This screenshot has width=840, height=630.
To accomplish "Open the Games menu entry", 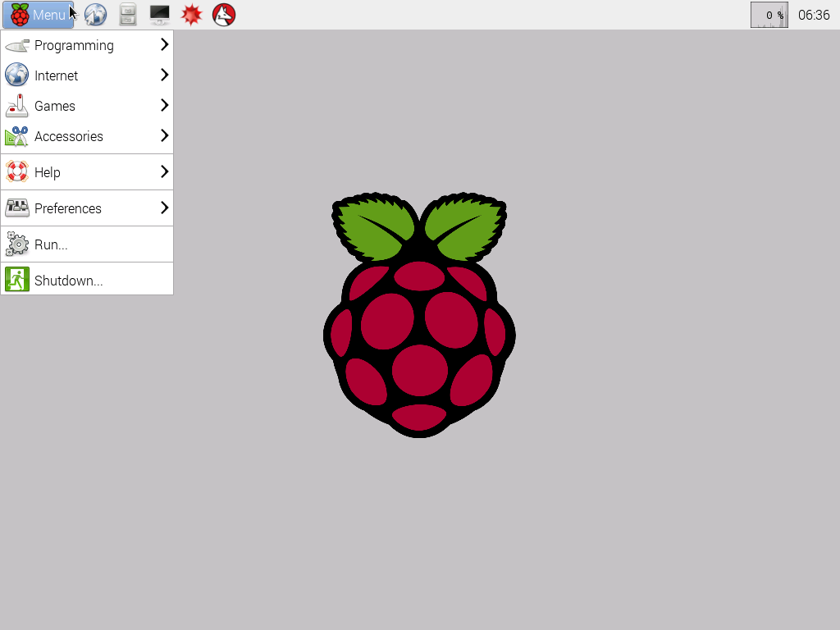I will coord(87,106).
